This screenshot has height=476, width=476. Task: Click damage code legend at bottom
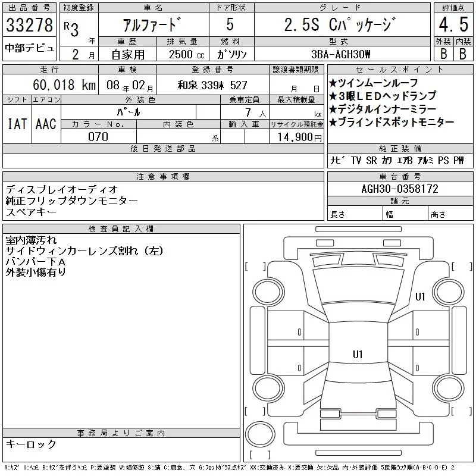tap(229, 468)
